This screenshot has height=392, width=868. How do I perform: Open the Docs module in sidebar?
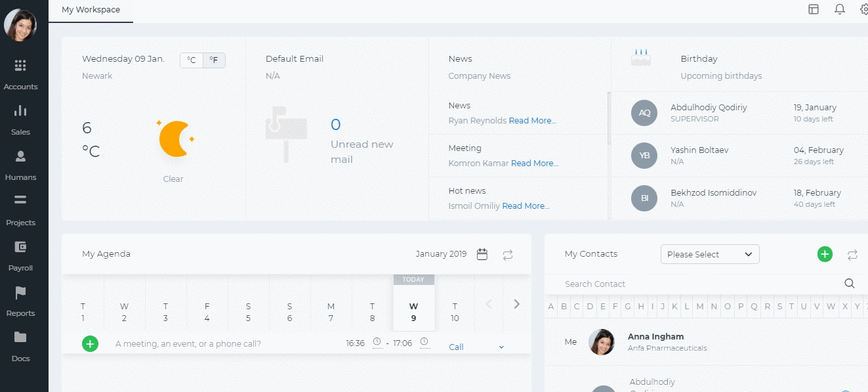click(20, 346)
